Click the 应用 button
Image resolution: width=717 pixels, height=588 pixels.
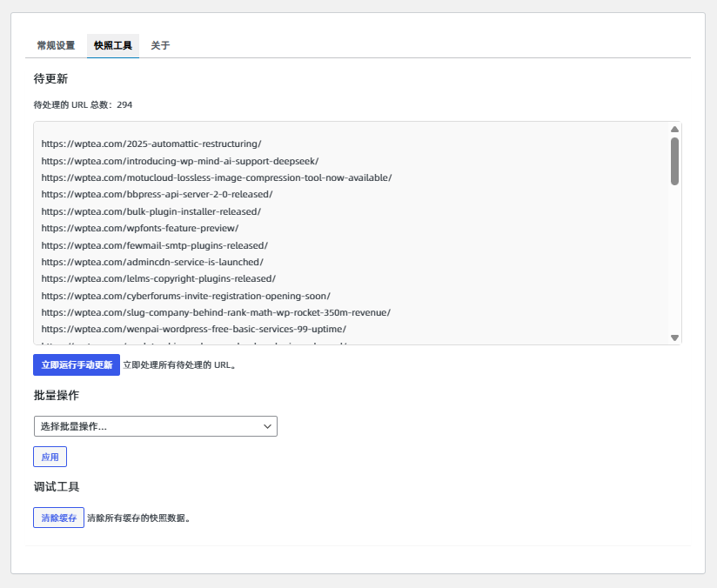point(50,457)
